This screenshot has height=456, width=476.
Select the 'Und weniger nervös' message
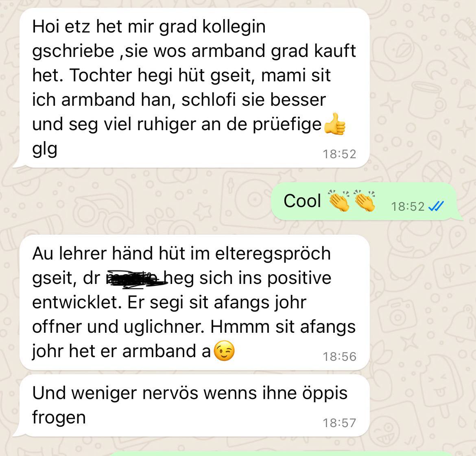tap(194, 406)
